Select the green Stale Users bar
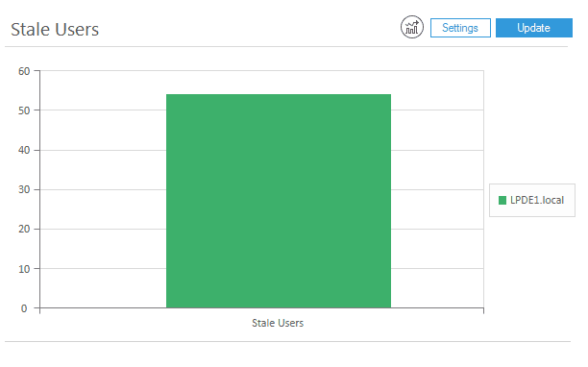Viewport: 588px width, 367px height. pyautogui.click(x=279, y=201)
